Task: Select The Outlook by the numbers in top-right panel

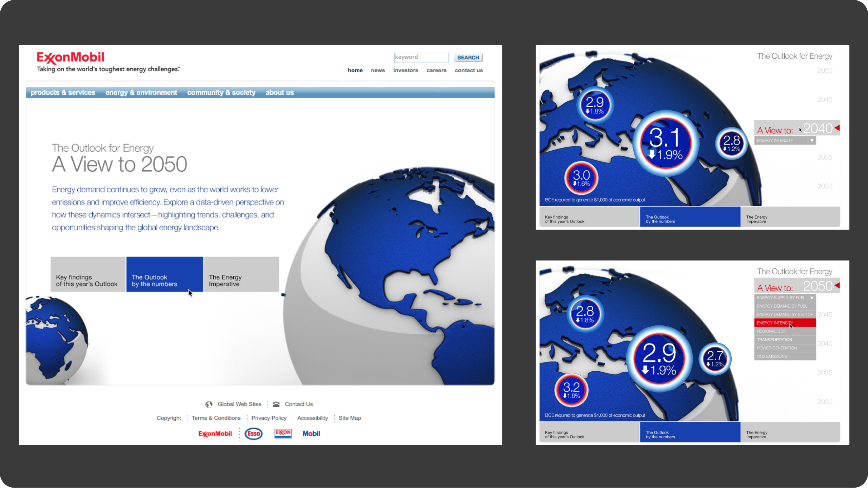Action: point(690,217)
